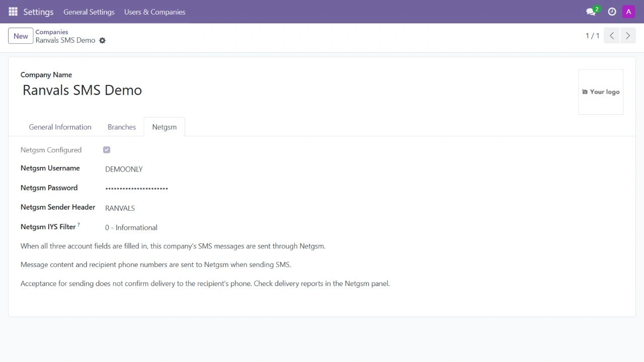Select the Netgsm tab
The width and height of the screenshot is (644, 362).
(x=165, y=127)
